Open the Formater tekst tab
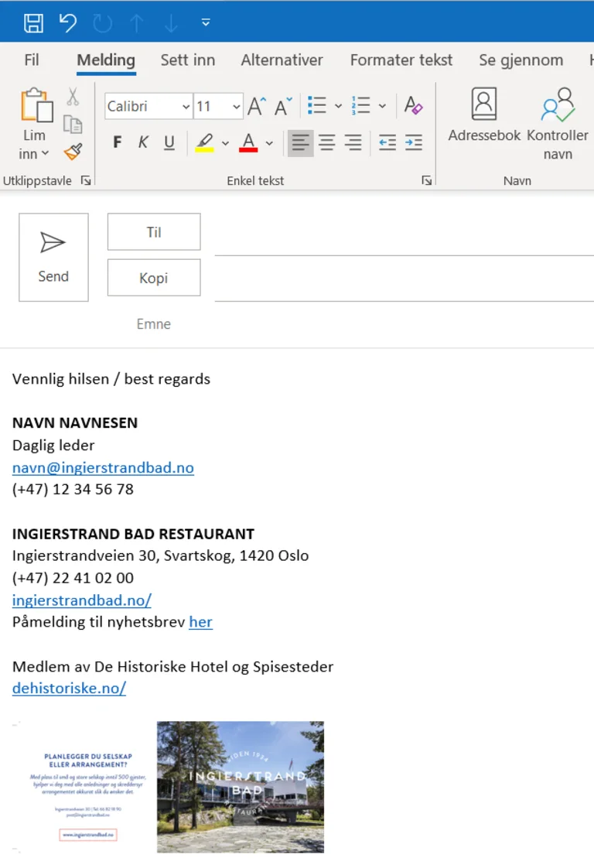Screen dimensions: 594x868 pos(401,60)
